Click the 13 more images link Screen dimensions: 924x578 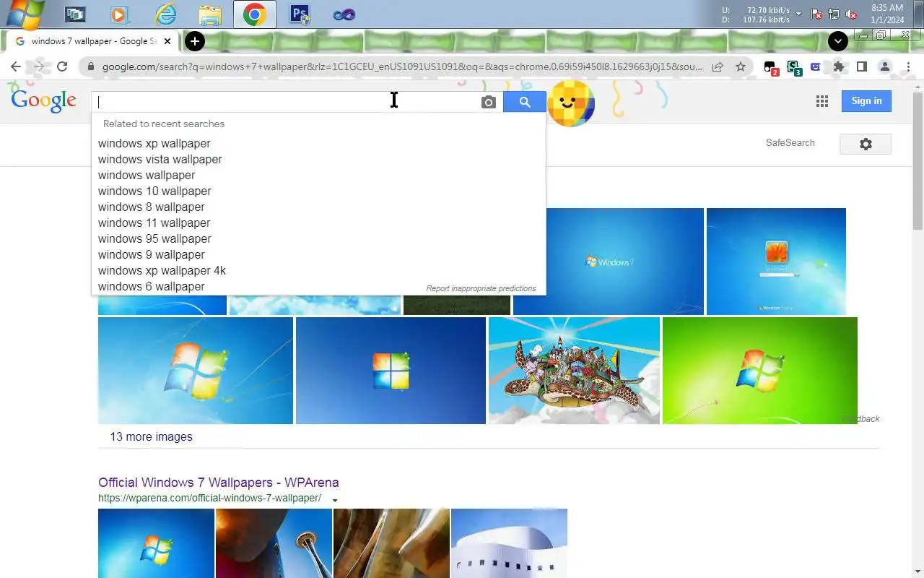point(151,436)
